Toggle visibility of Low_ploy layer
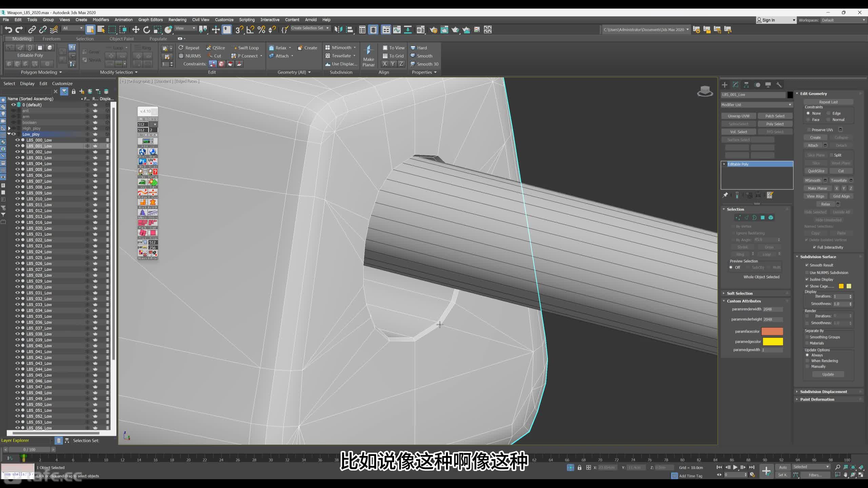Image resolution: width=868 pixels, height=488 pixels. 14,134
